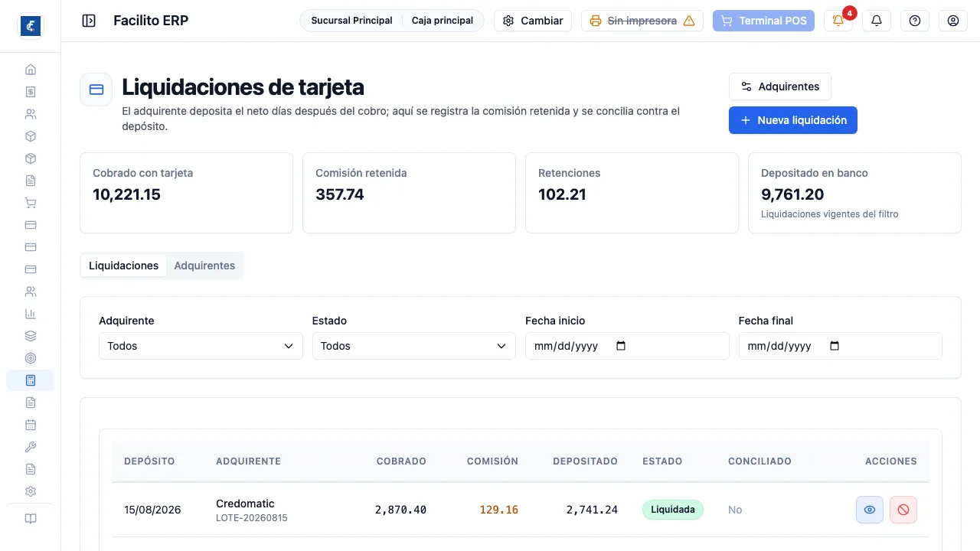Open the plain notifications bell
Viewport: 980px width, 551px height.
[877, 21]
